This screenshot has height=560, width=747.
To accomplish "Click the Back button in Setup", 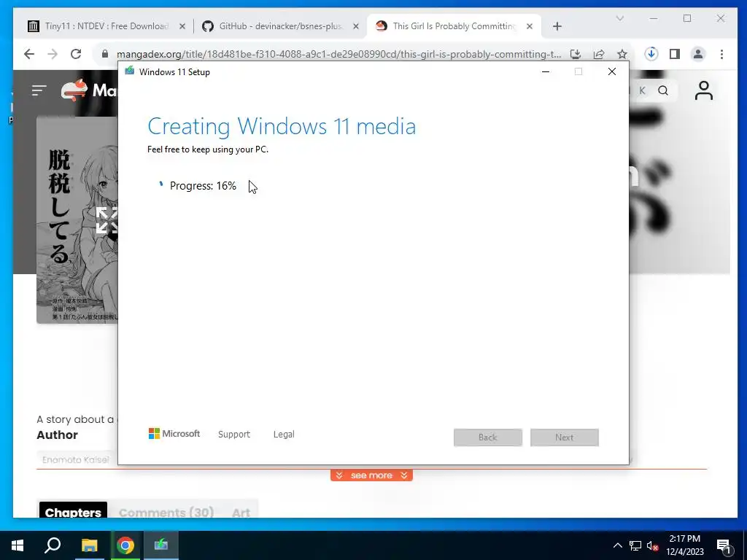I will [x=488, y=437].
